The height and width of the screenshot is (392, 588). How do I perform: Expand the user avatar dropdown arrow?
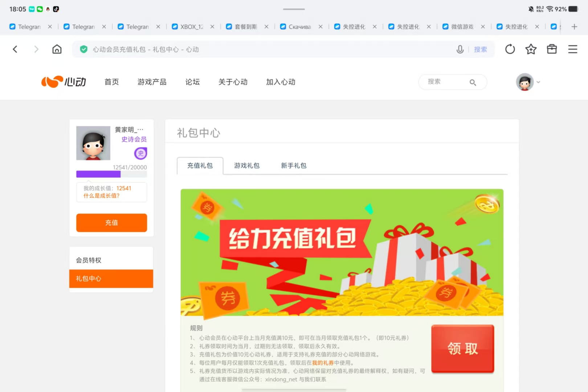tap(538, 82)
